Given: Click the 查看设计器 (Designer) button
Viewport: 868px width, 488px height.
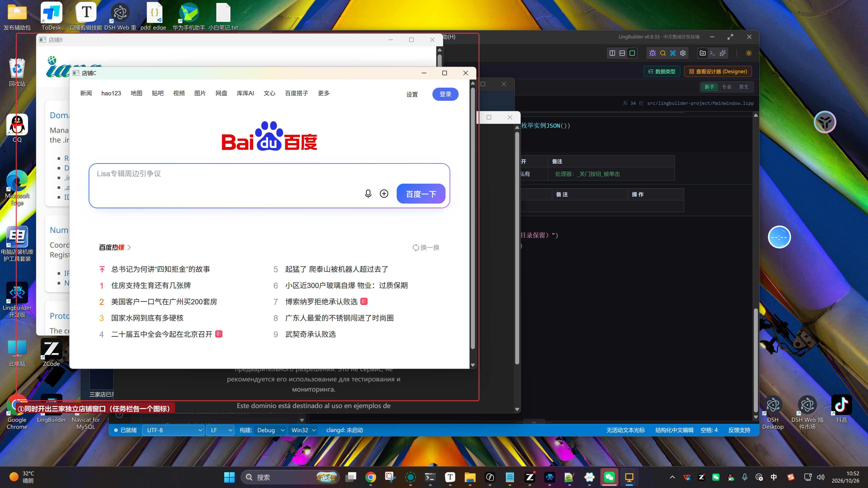Looking at the screenshot, I should pos(718,71).
